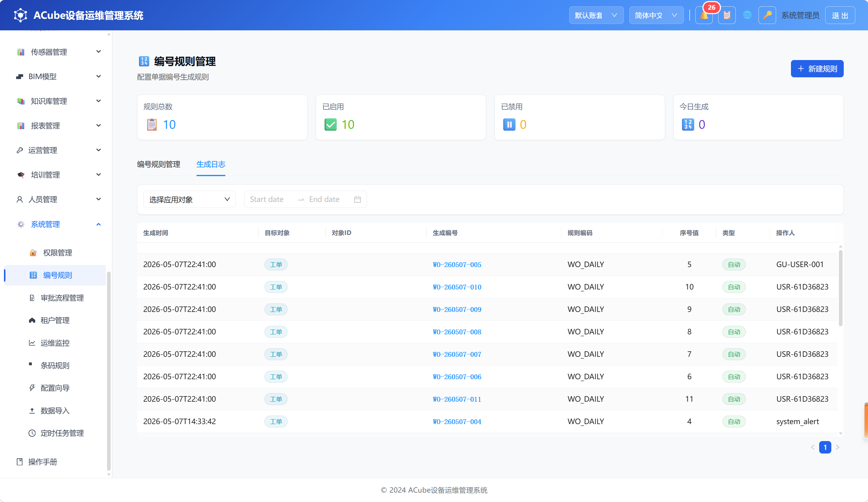
Task: Select the 生成日志 tab
Action: [x=211, y=164]
